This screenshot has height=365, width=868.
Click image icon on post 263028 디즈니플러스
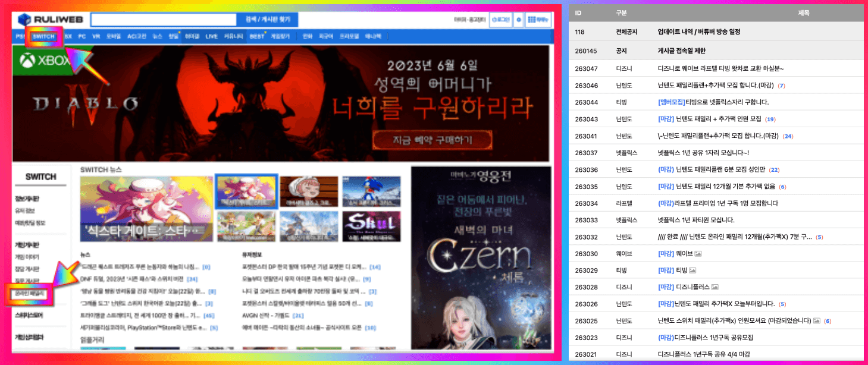pyautogui.click(x=715, y=287)
